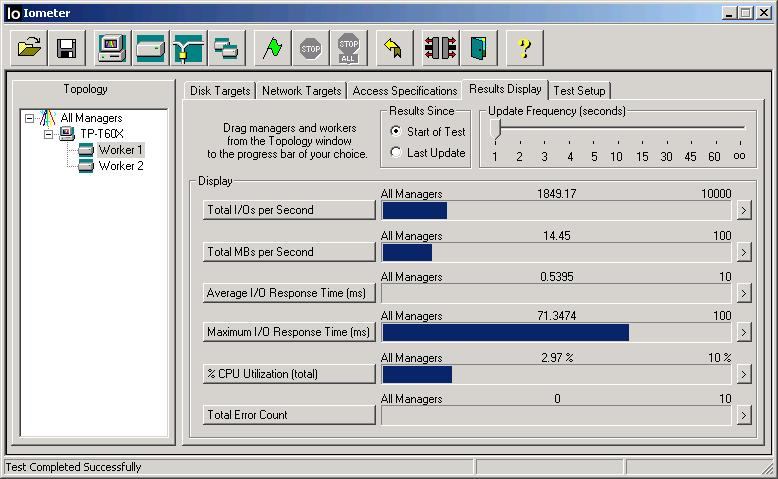Click Average I/O Response Time button
The height and width of the screenshot is (479, 778).
[x=289, y=293]
